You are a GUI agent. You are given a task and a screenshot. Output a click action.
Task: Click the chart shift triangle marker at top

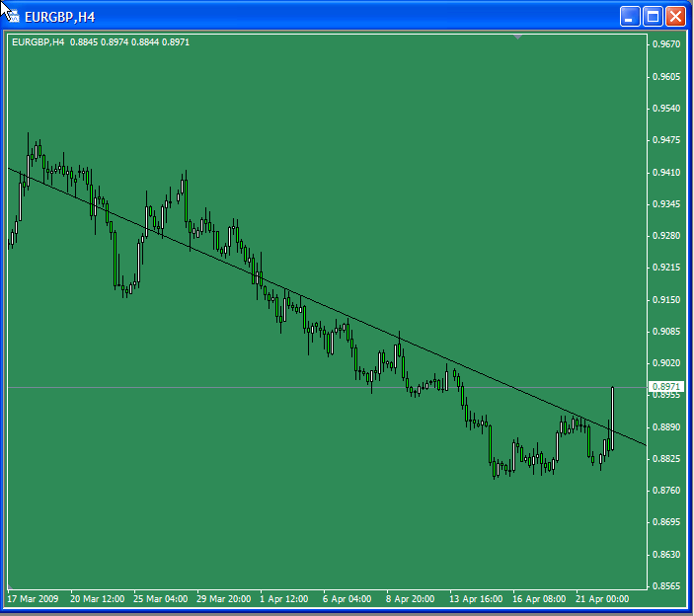click(517, 37)
